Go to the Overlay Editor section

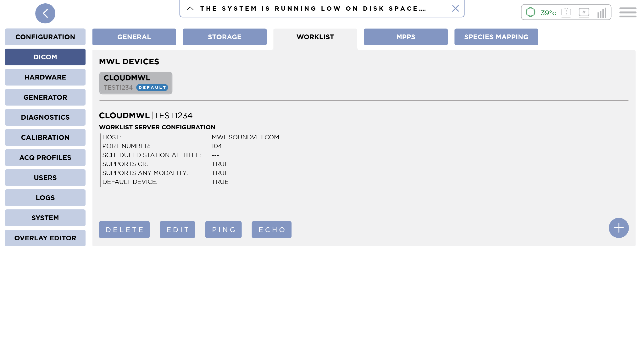[x=45, y=238]
